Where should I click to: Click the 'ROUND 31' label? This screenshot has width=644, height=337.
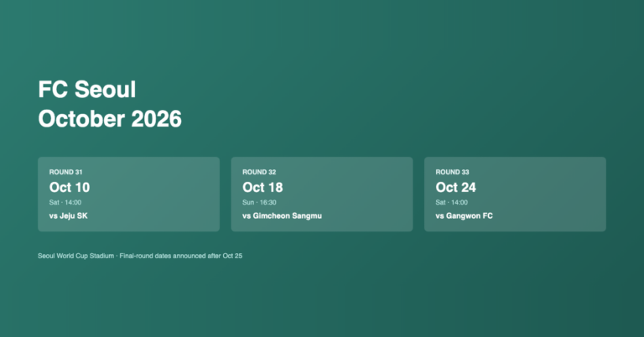pos(65,172)
